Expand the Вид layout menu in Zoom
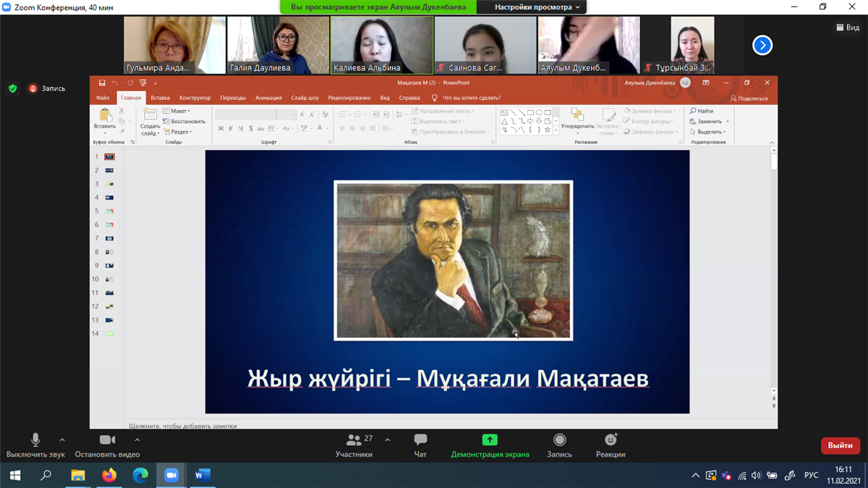The width and height of the screenshot is (868, 488). [848, 28]
